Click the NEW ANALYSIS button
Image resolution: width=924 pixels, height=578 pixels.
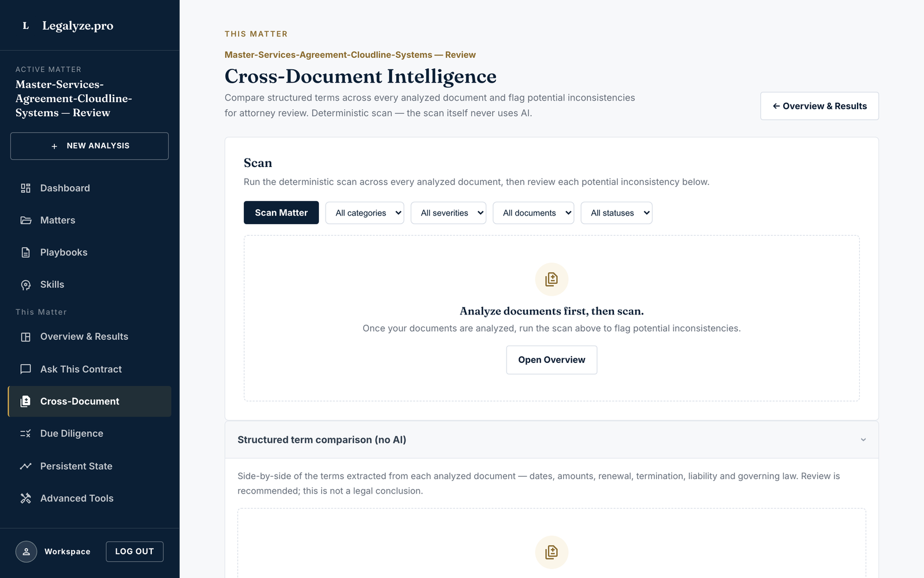pos(90,146)
